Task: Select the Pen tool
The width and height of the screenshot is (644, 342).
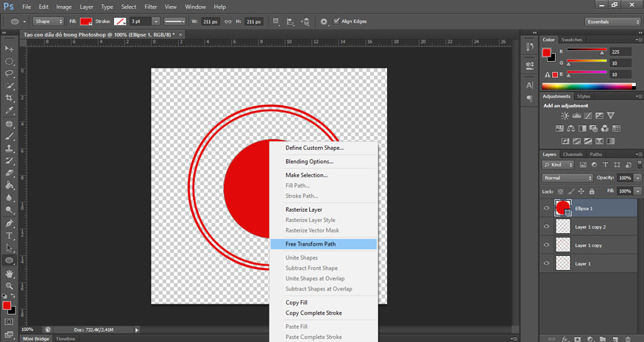Action: 9,224
